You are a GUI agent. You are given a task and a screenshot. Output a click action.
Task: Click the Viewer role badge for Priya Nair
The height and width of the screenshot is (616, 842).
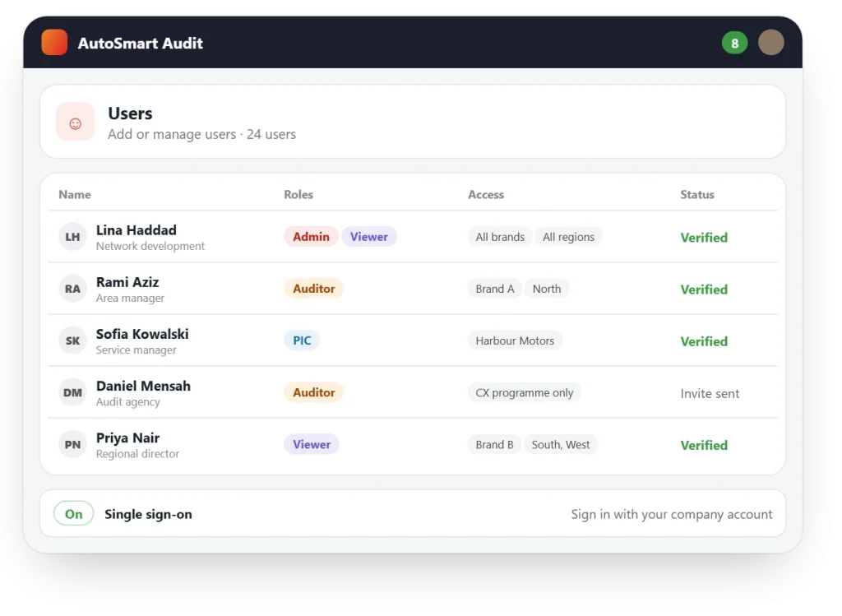pos(312,445)
